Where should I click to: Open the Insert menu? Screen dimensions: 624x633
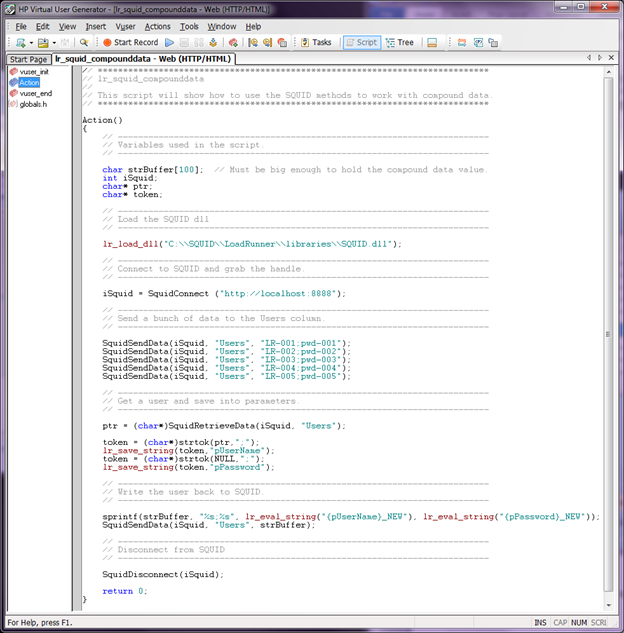click(96, 27)
